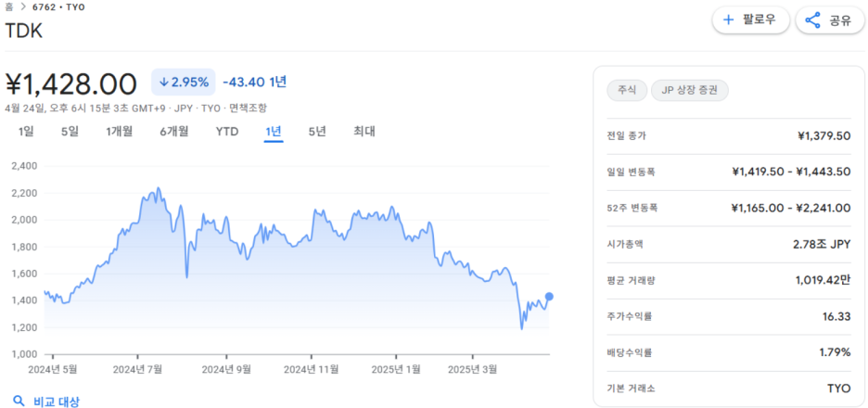The height and width of the screenshot is (408, 868).
Task: Click the 52주 변동폭 label
Action: click(x=632, y=208)
